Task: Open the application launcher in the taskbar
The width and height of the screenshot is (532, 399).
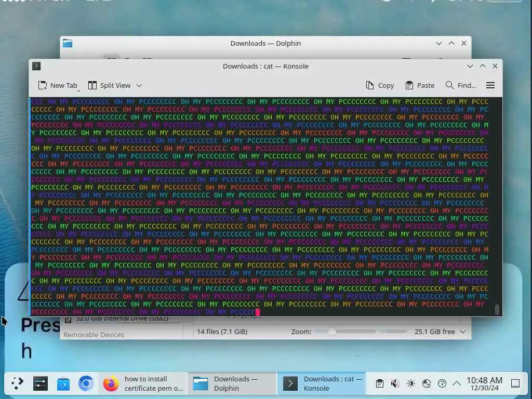Action: (17, 383)
